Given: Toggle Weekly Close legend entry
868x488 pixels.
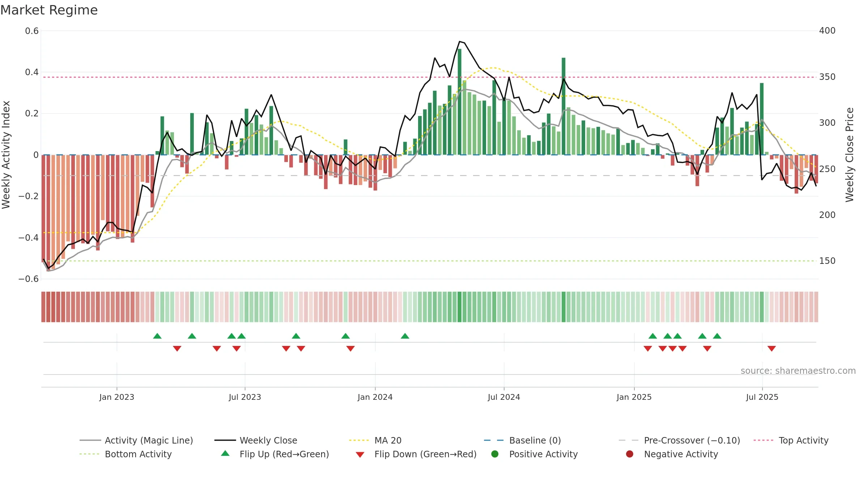Looking at the screenshot, I should click(256, 440).
